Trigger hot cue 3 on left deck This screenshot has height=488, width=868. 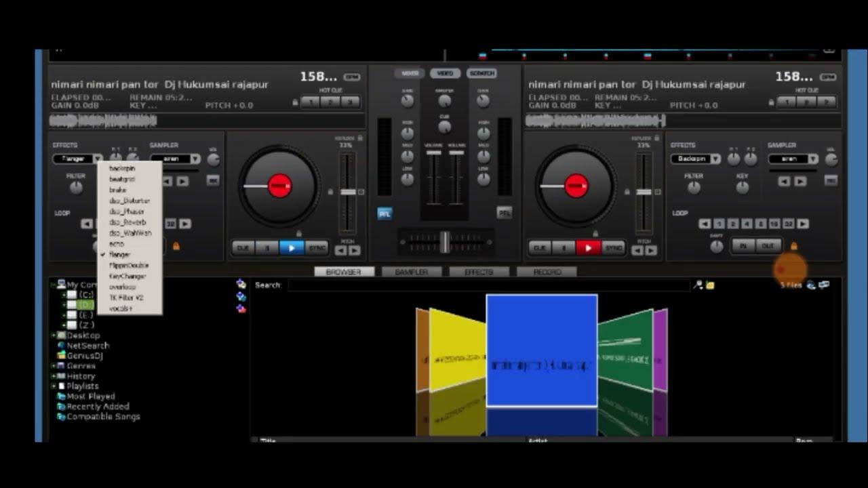(349, 102)
